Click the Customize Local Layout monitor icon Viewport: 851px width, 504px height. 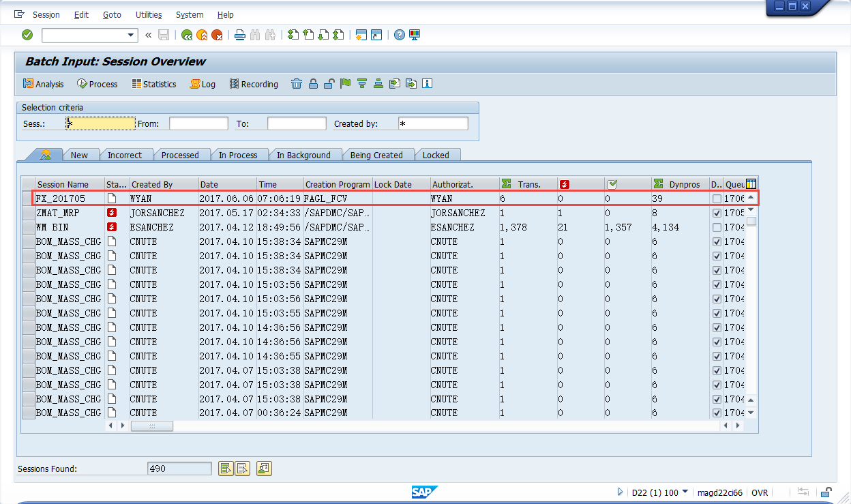click(415, 35)
